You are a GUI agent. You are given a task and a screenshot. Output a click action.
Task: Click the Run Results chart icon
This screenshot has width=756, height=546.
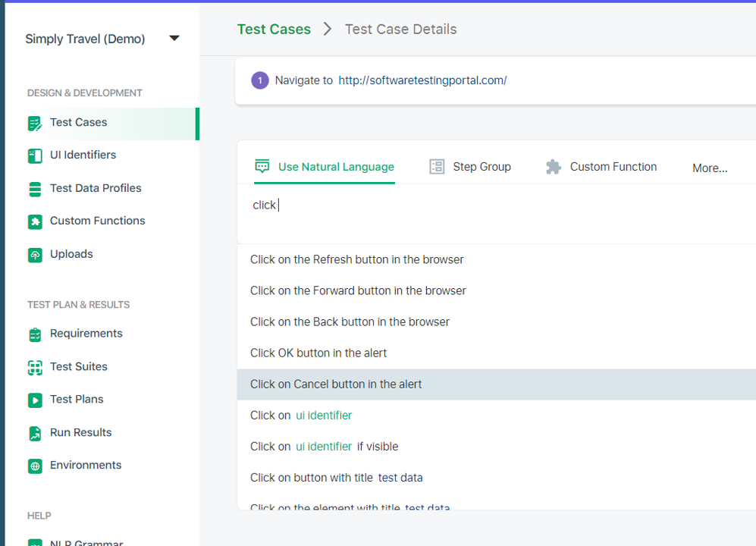(x=35, y=433)
